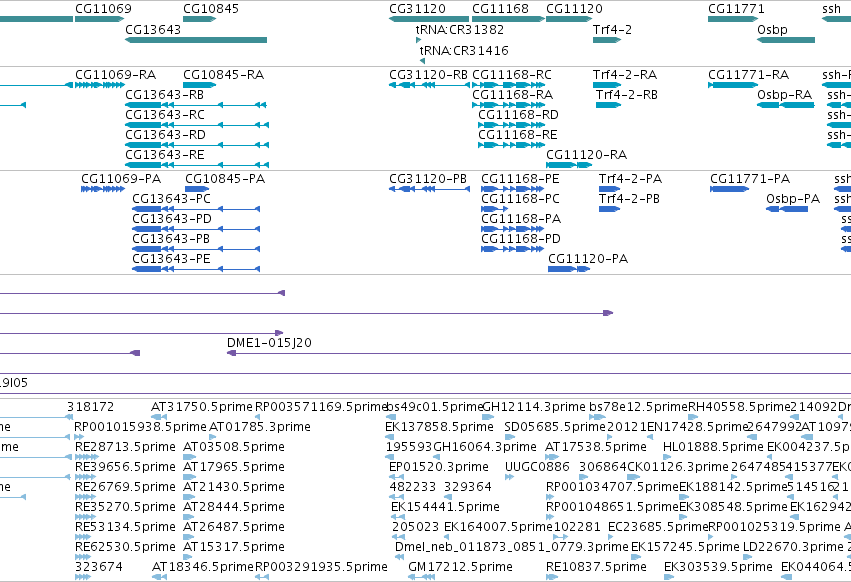
Task: Select protein CG13643-PC
Action: (x=171, y=199)
